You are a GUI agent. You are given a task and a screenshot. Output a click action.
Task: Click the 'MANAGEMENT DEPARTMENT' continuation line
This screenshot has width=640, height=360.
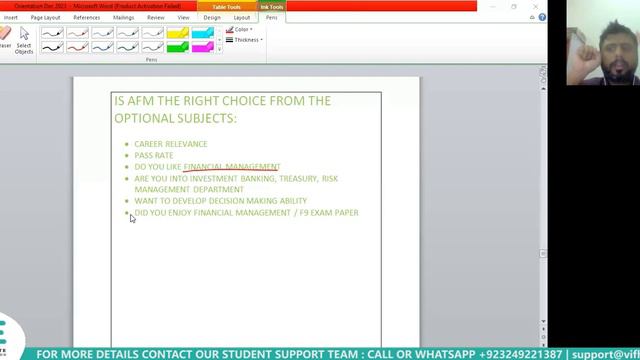[x=189, y=190]
